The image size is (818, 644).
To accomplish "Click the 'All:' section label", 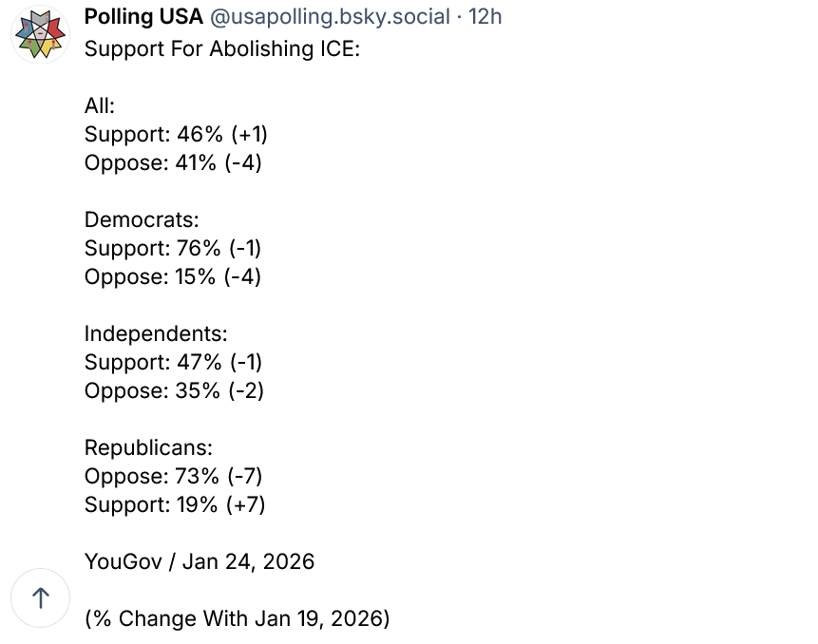I will (x=100, y=105).
